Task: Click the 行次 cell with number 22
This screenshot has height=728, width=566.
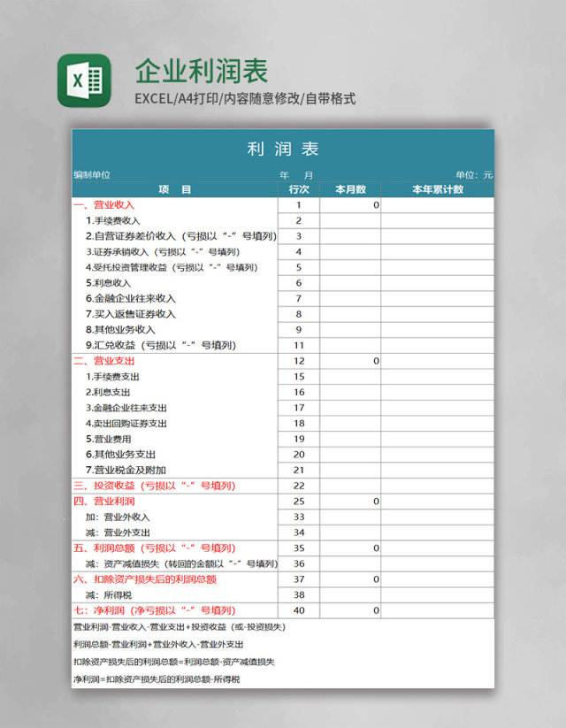Action: pyautogui.click(x=299, y=486)
